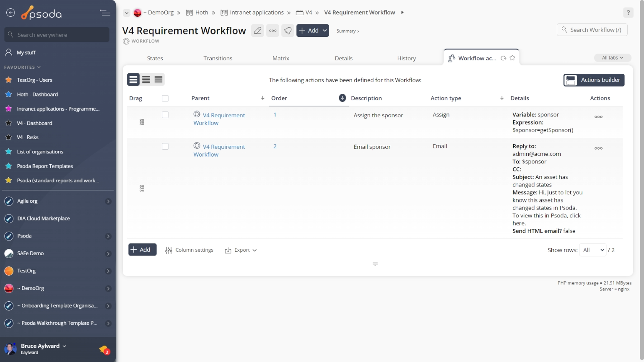Open the Add dropdown beside the title
This screenshot has width=644, height=362.
pyautogui.click(x=313, y=31)
